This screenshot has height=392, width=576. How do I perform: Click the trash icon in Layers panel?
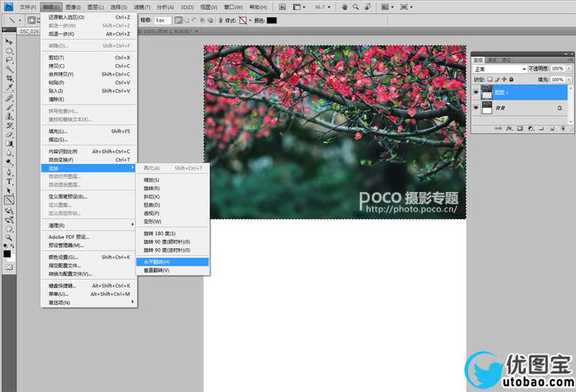click(x=562, y=129)
